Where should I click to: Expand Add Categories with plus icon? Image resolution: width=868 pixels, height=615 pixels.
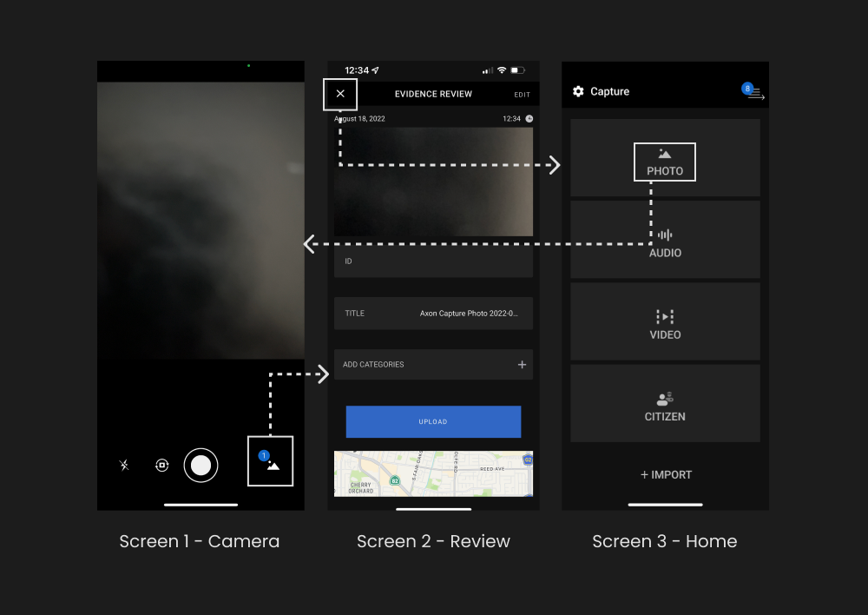tap(522, 365)
